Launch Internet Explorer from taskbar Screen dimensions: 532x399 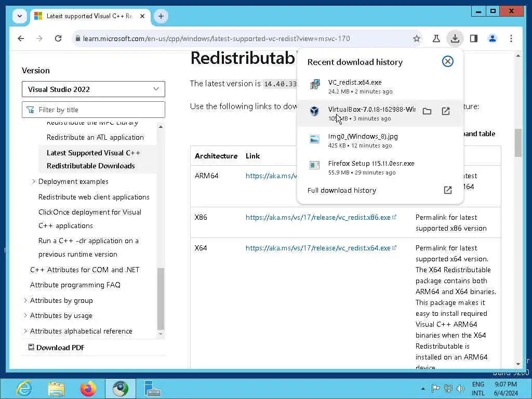tap(24, 389)
